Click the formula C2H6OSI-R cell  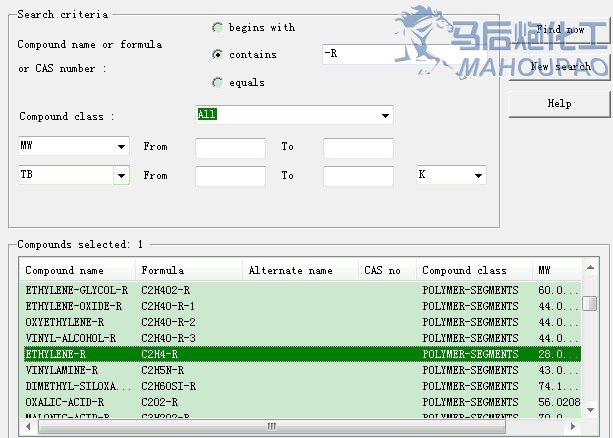[x=168, y=386]
